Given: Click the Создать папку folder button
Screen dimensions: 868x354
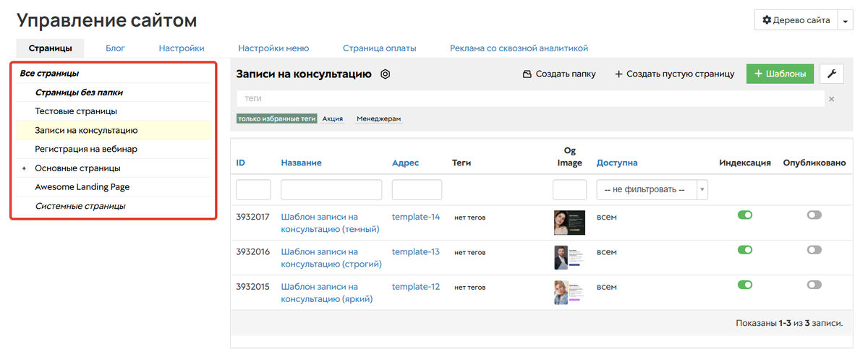Looking at the screenshot, I should (x=559, y=74).
